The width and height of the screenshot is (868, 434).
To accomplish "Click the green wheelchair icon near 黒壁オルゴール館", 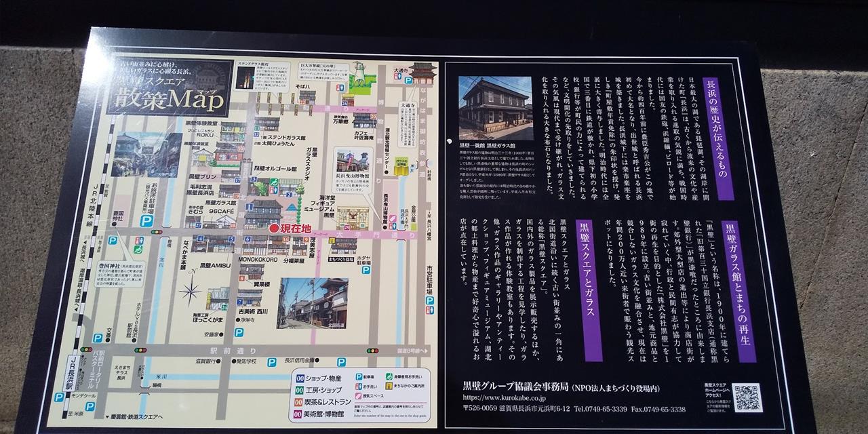I will point(275,182).
